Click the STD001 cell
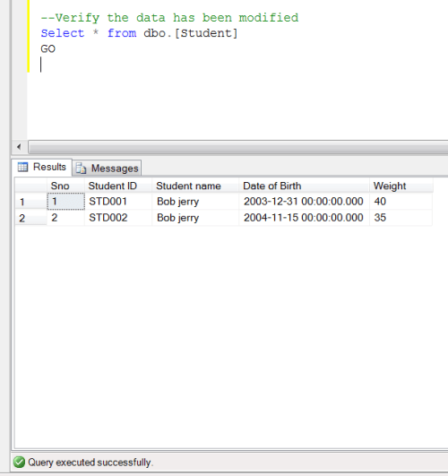The height and width of the screenshot is (476, 448). [118, 202]
